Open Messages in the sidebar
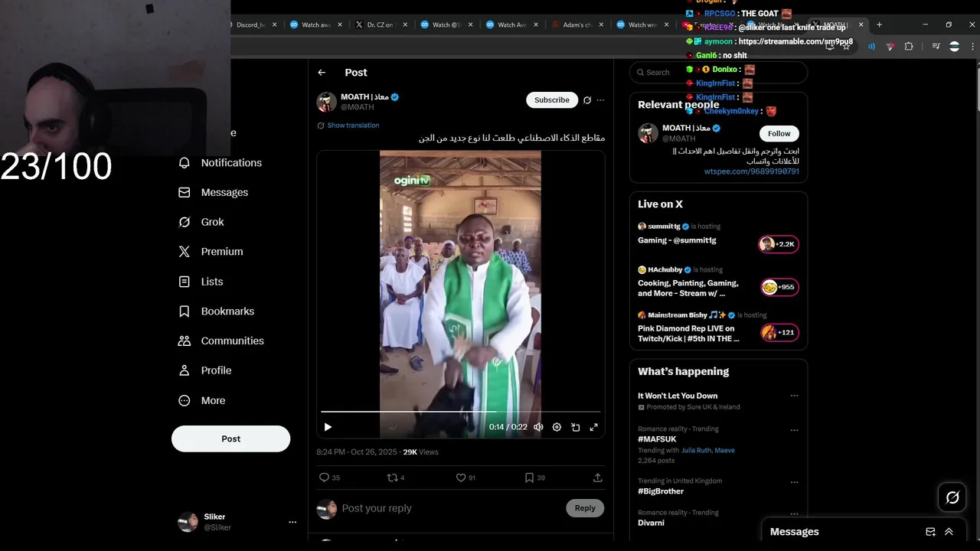The image size is (980, 551). point(213,192)
